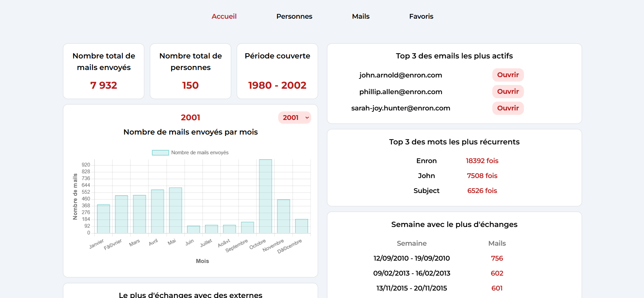
Task: Click the mail count 756
Action: point(497,258)
